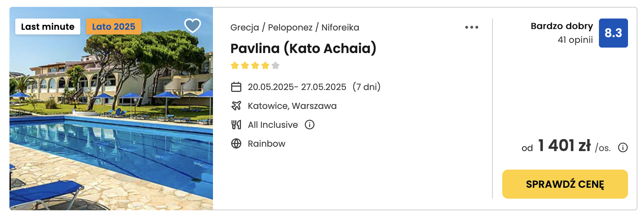Click the Last minute badge
Image resolution: width=644 pixels, height=215 pixels.
(x=48, y=27)
